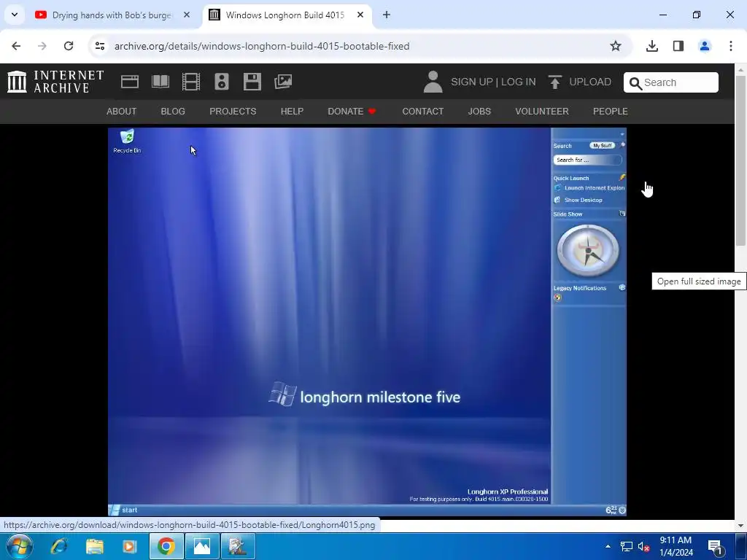Open the network tray icon
This screenshot has height=560, width=747.
(626, 547)
